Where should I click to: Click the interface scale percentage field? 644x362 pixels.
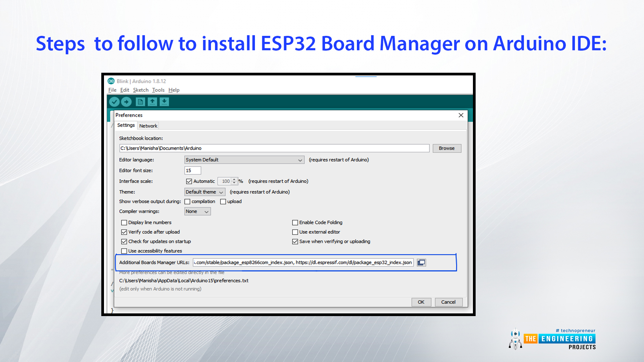pos(225,181)
